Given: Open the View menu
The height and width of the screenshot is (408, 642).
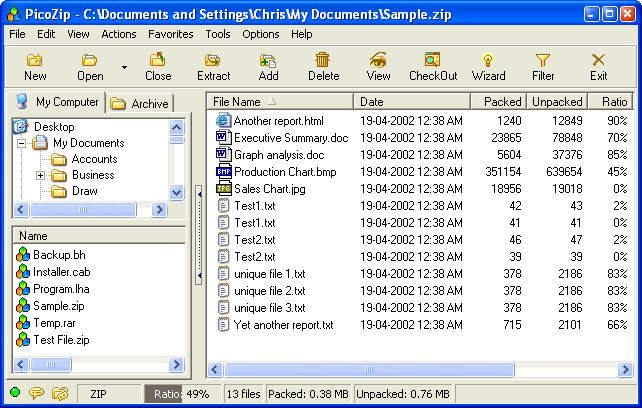Looking at the screenshot, I should pos(78,34).
